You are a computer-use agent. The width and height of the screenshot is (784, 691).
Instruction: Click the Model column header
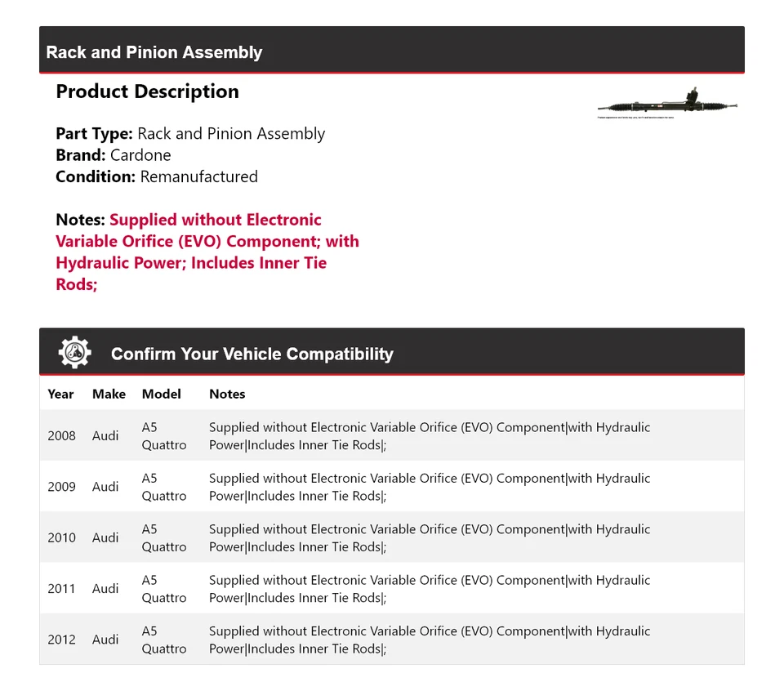click(161, 394)
